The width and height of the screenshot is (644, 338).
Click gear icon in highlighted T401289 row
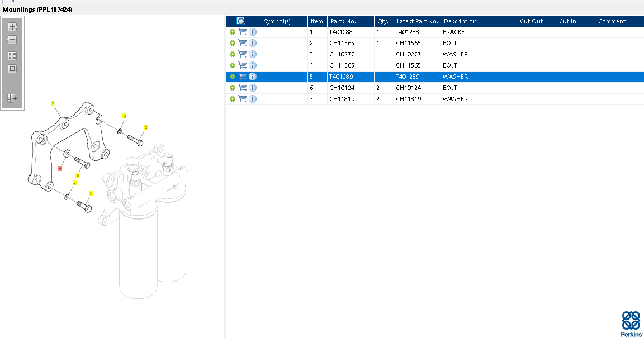point(233,77)
